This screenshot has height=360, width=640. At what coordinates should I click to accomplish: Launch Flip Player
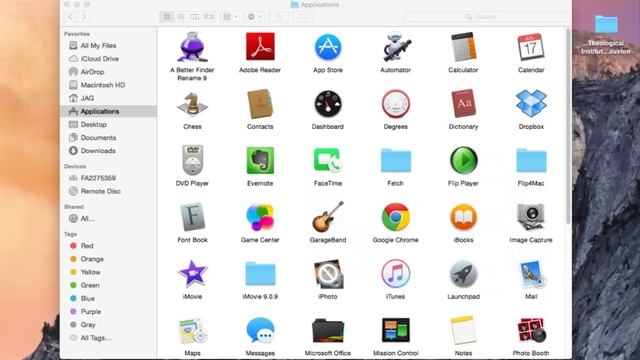click(463, 160)
